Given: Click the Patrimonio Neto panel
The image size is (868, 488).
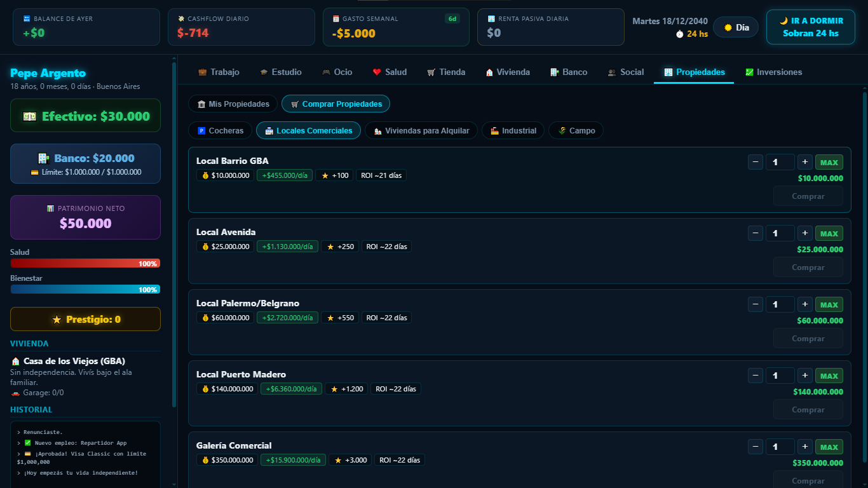Looking at the screenshot, I should 85,217.
